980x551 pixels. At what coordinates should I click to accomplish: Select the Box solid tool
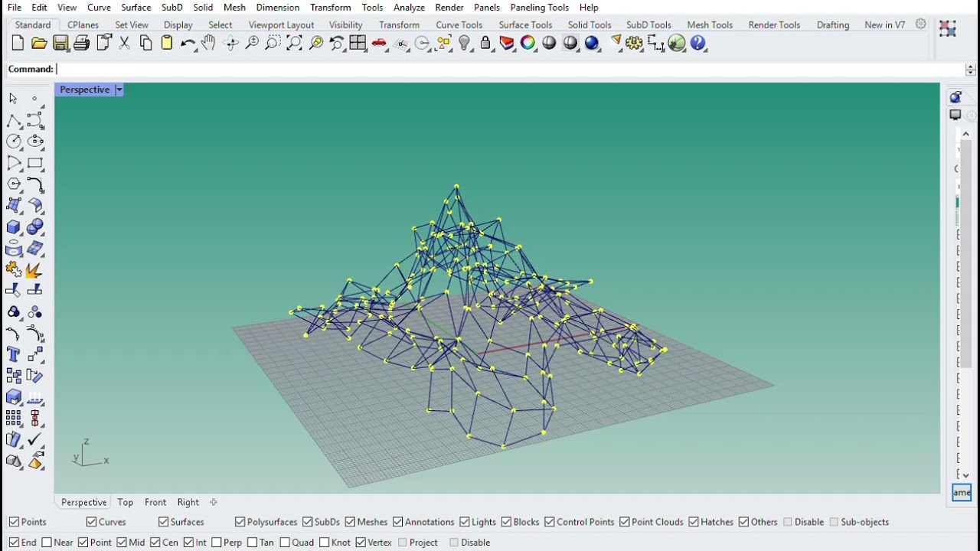tap(13, 227)
